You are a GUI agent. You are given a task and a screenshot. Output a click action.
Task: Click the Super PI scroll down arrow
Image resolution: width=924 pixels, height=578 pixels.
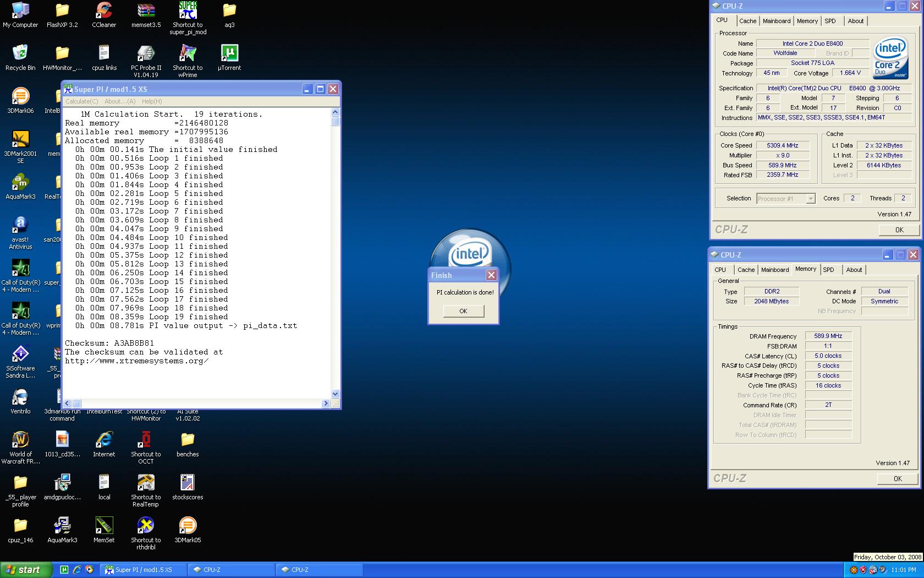[x=335, y=394]
